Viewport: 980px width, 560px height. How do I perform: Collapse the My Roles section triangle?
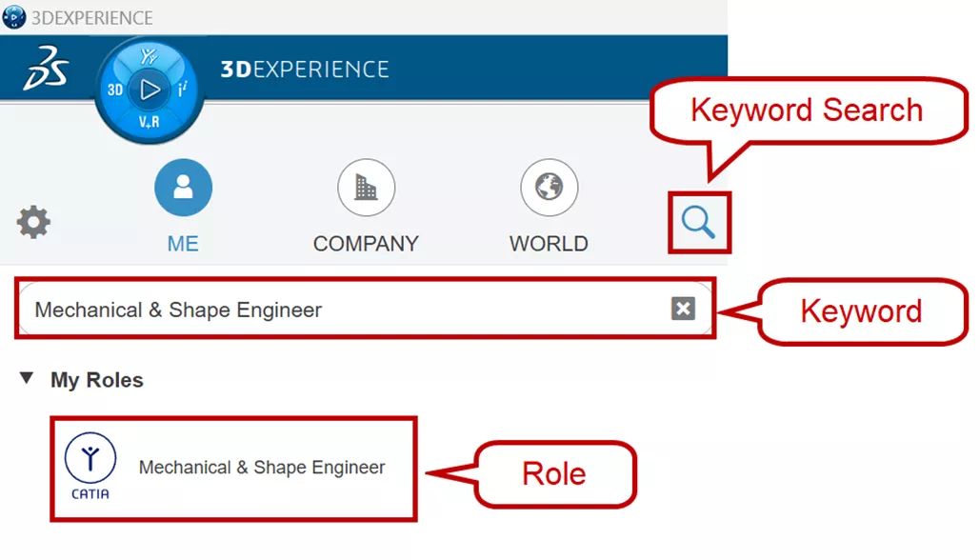26,379
